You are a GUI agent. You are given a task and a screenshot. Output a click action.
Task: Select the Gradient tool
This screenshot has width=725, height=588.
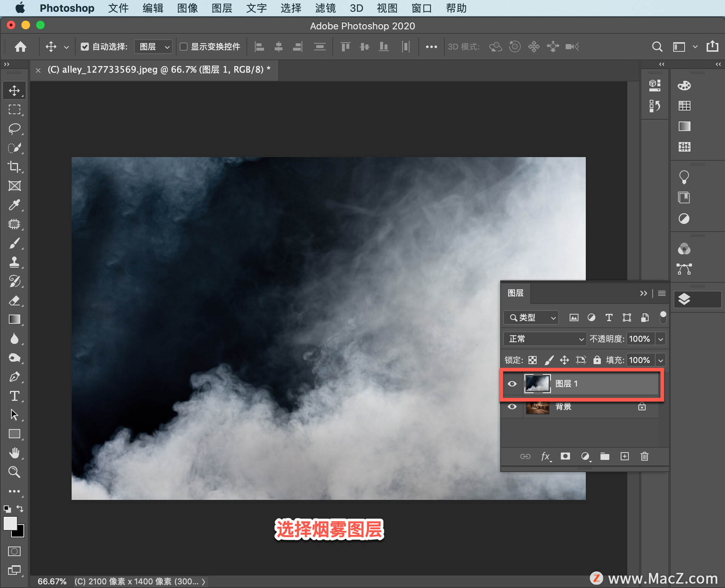(x=14, y=319)
